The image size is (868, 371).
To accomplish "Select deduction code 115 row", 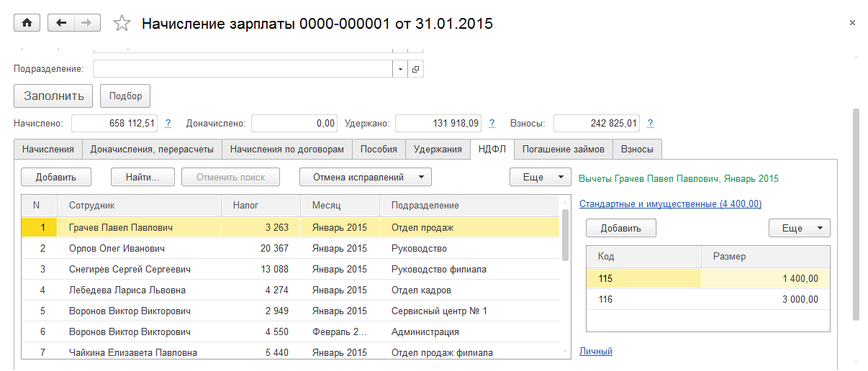I will pyautogui.click(x=707, y=278).
